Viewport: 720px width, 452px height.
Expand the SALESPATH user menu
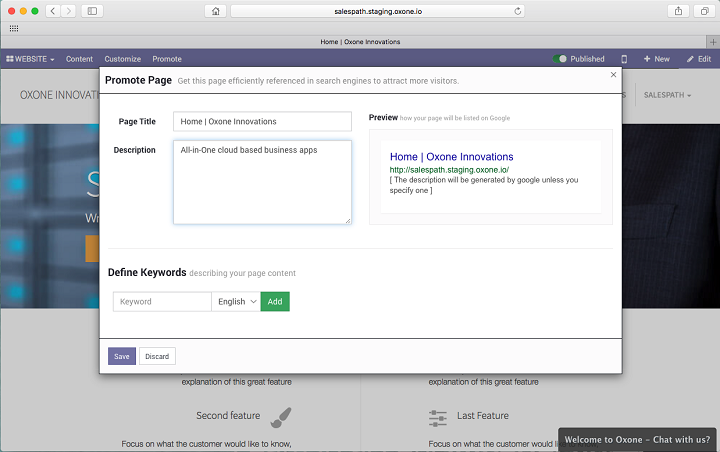(x=667, y=95)
